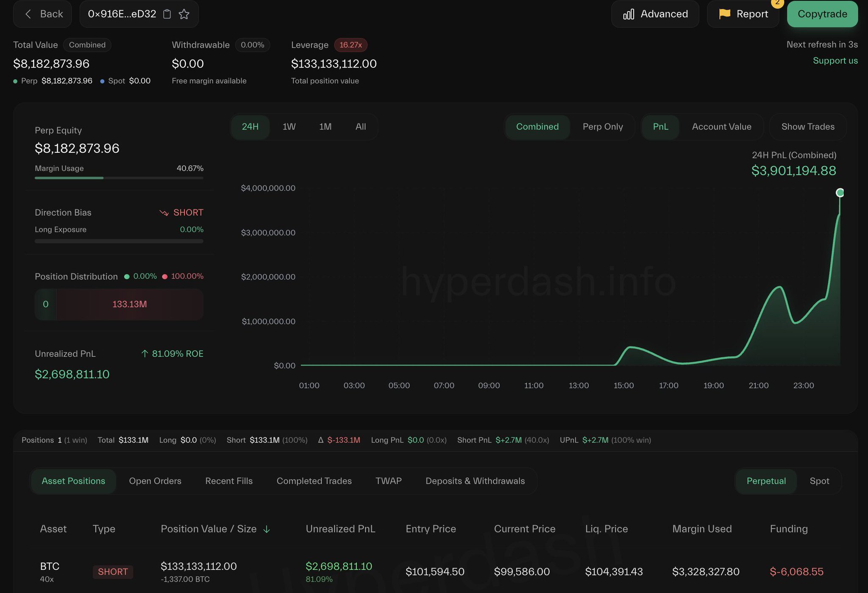Click the $3,901,194.88 24H PnL value
This screenshot has height=593, width=868.
pyautogui.click(x=793, y=171)
